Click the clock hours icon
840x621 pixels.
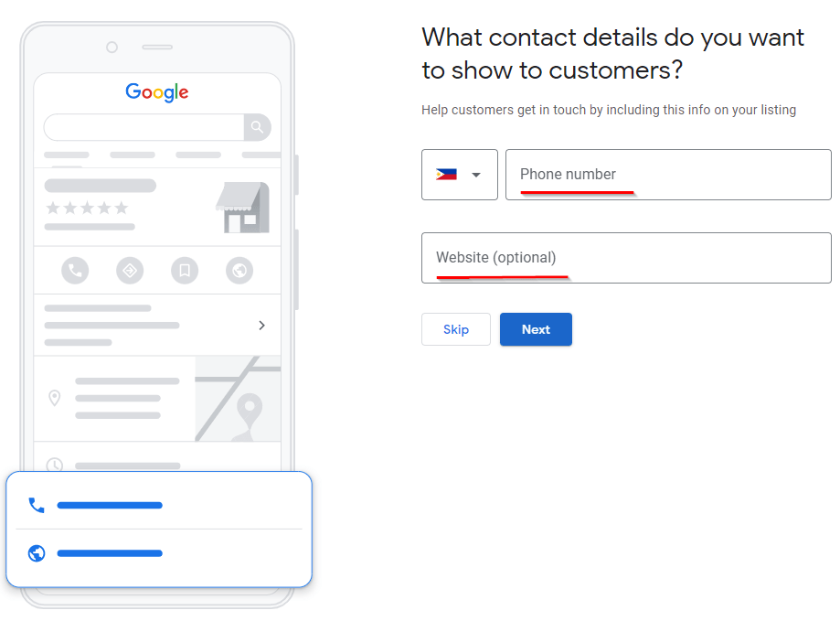[55, 465]
